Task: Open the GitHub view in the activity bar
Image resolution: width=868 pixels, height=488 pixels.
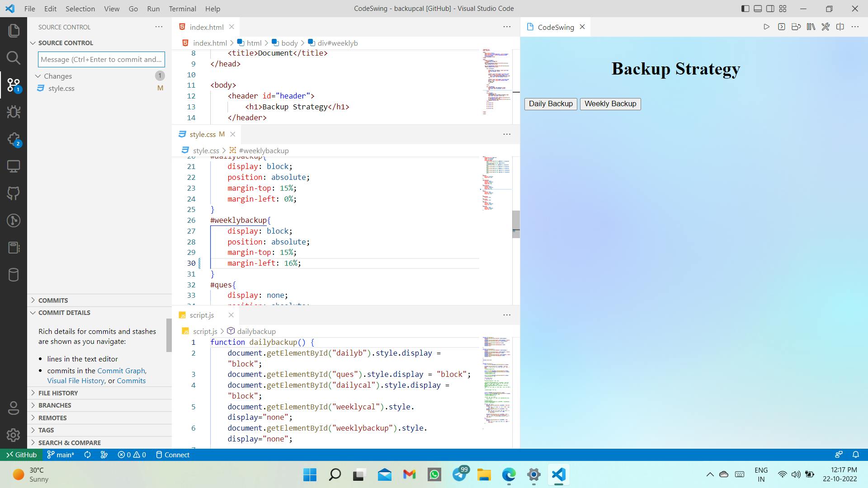Action: [x=14, y=193]
